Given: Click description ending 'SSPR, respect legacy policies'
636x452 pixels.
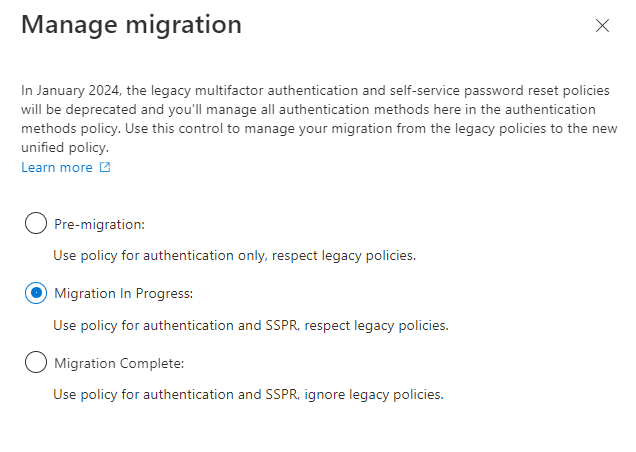Looking at the screenshot, I should [251, 325].
